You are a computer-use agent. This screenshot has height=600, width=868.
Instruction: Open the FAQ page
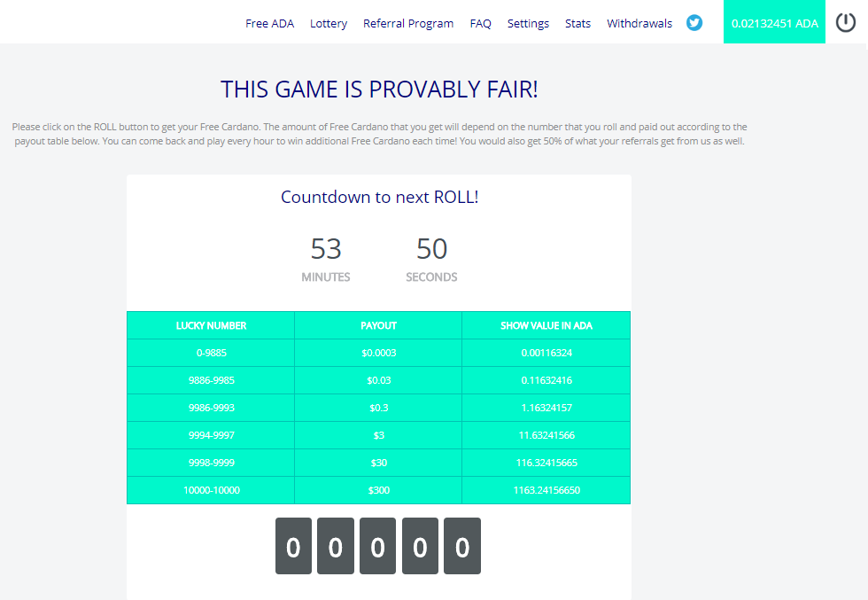[480, 23]
